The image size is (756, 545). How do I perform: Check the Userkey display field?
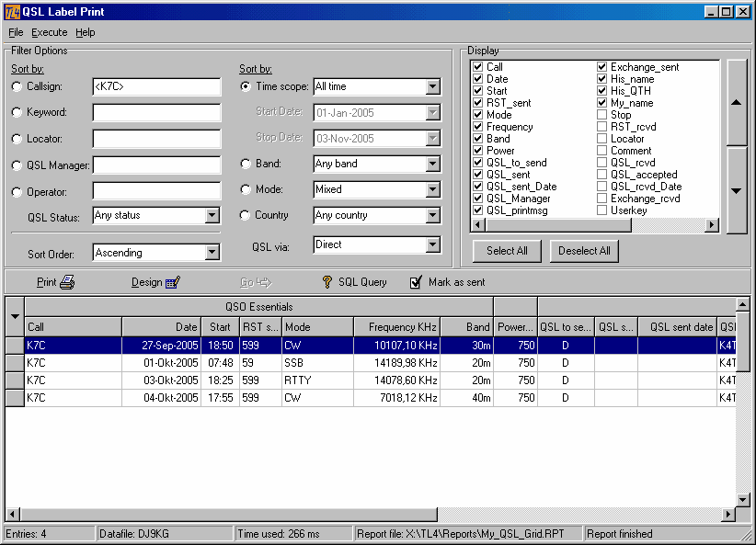click(x=601, y=210)
